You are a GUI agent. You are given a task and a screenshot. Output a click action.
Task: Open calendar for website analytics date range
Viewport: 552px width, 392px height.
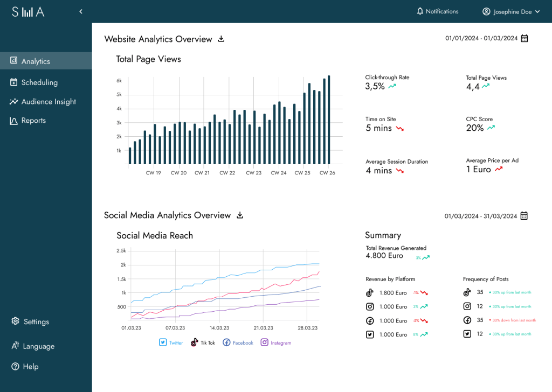click(x=524, y=38)
